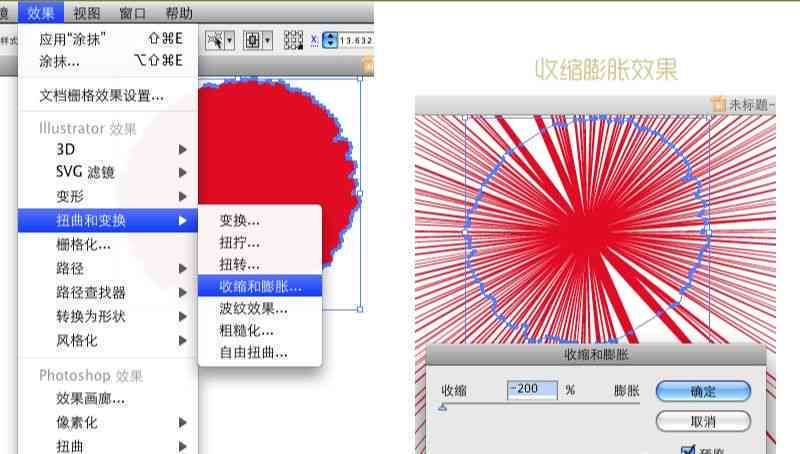
Task: Click the -200 percent input field
Action: (x=532, y=390)
